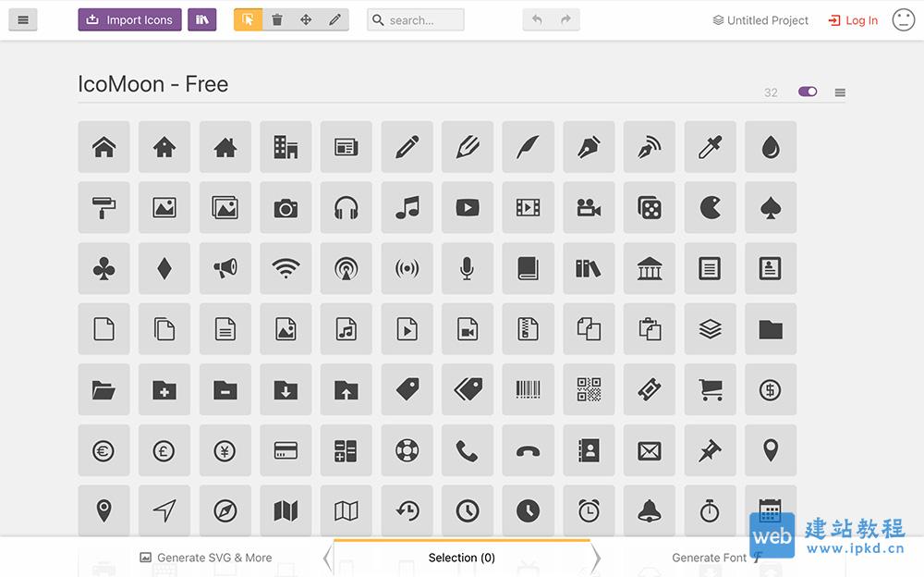Select the bullhorn megaphone icon

pos(225,268)
